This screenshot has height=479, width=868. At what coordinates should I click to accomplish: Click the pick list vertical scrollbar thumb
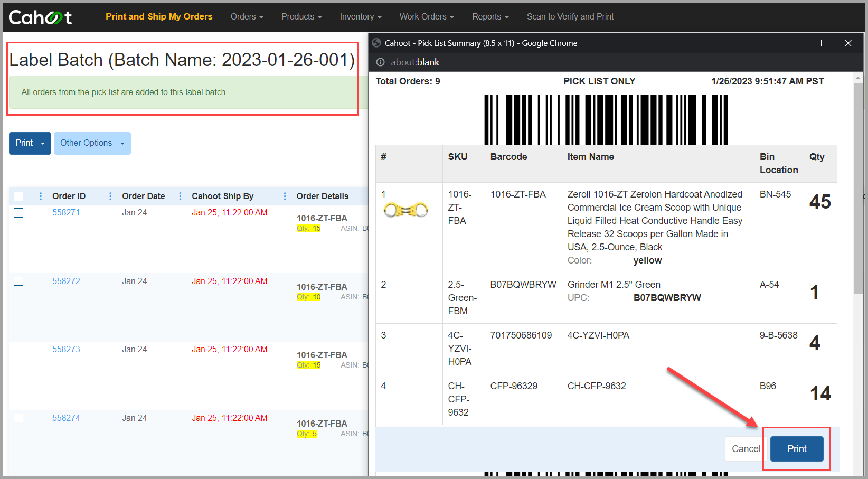(x=858, y=189)
